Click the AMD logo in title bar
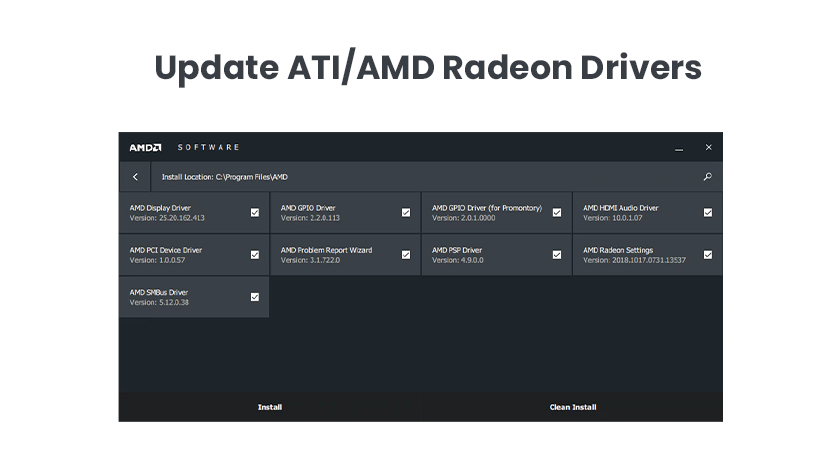Screen dimensions: 840x469 pyautogui.click(x=145, y=147)
